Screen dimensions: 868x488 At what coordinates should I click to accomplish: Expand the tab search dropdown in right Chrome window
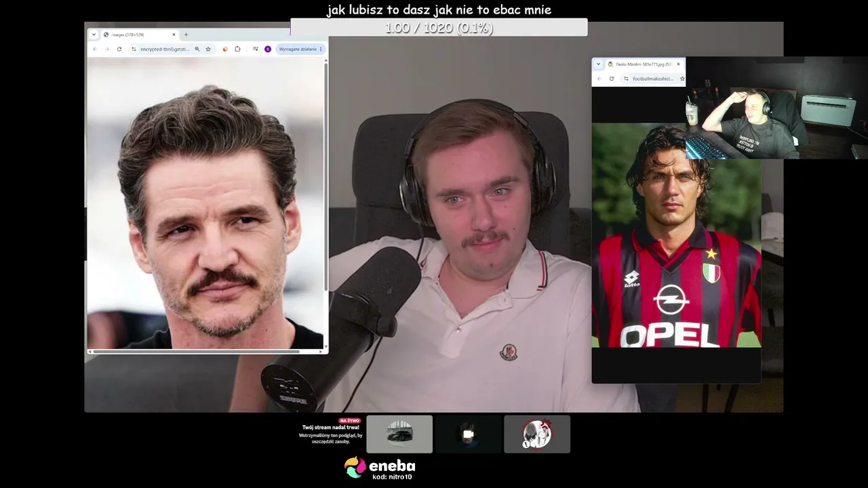pos(598,64)
